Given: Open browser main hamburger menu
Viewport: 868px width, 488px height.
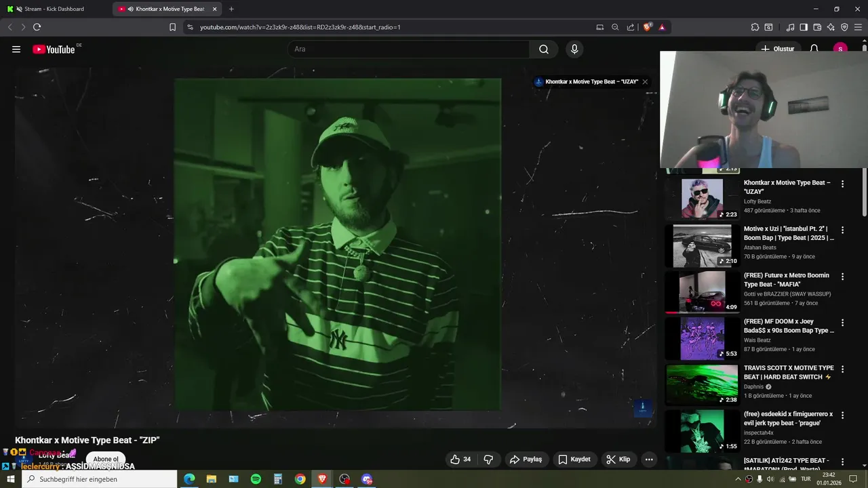Looking at the screenshot, I should (x=858, y=27).
